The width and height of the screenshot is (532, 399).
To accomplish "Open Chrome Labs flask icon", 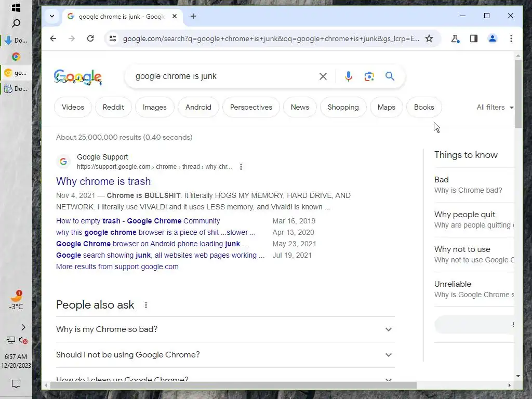I will pos(455,38).
